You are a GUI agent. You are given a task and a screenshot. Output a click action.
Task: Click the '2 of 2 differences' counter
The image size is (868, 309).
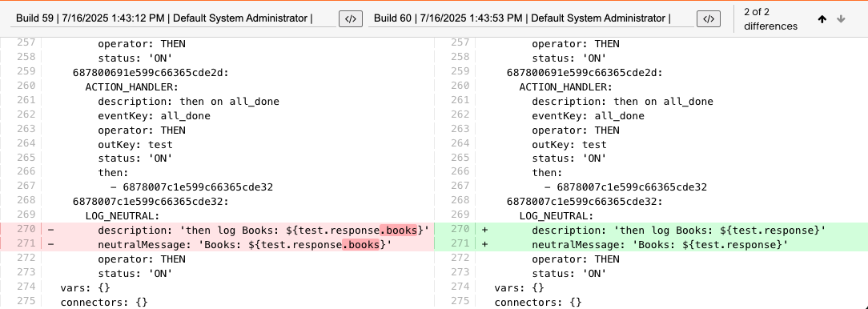[x=770, y=19]
